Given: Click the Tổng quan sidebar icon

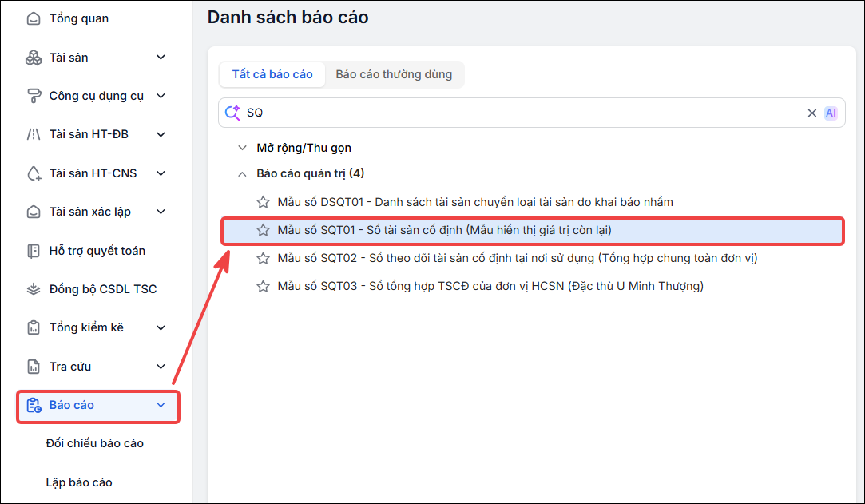Looking at the screenshot, I should (x=34, y=18).
